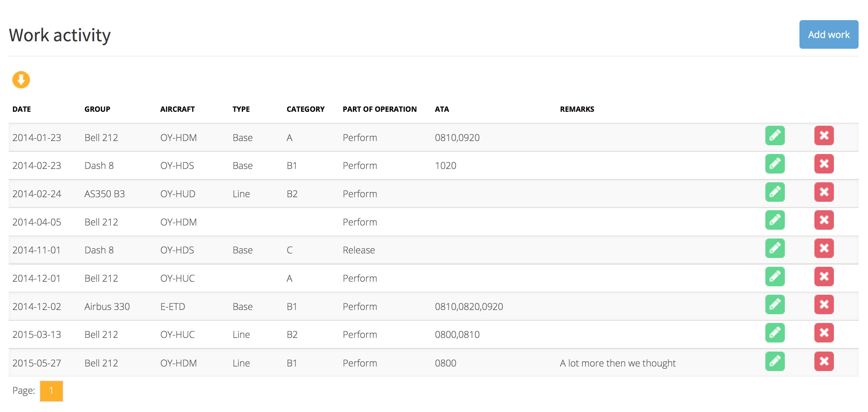
Task: Click the Release operation cell
Action: click(x=359, y=250)
